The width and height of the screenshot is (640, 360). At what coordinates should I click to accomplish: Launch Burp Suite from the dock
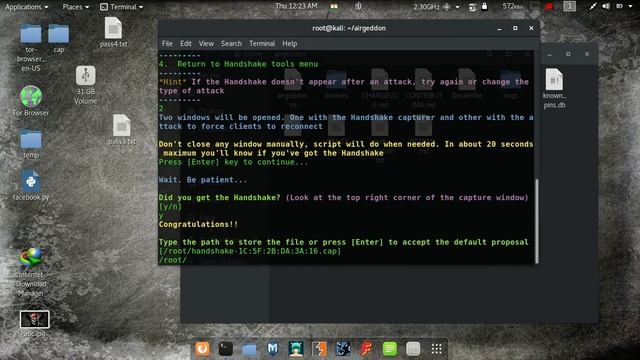pos(319,349)
